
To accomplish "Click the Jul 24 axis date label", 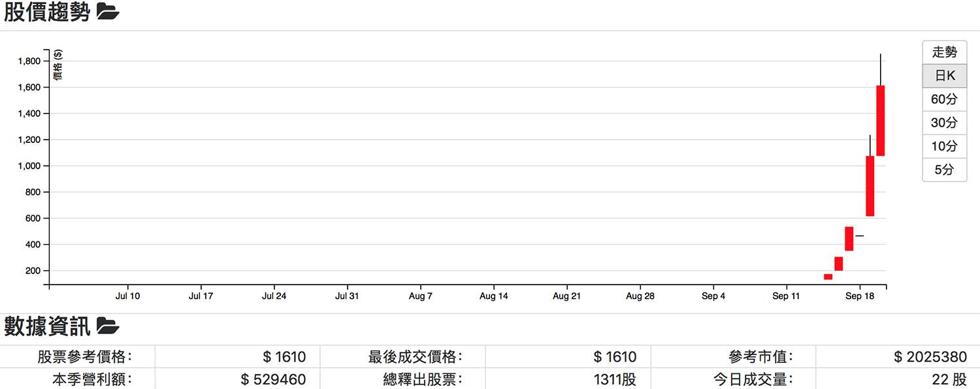I will [274, 296].
